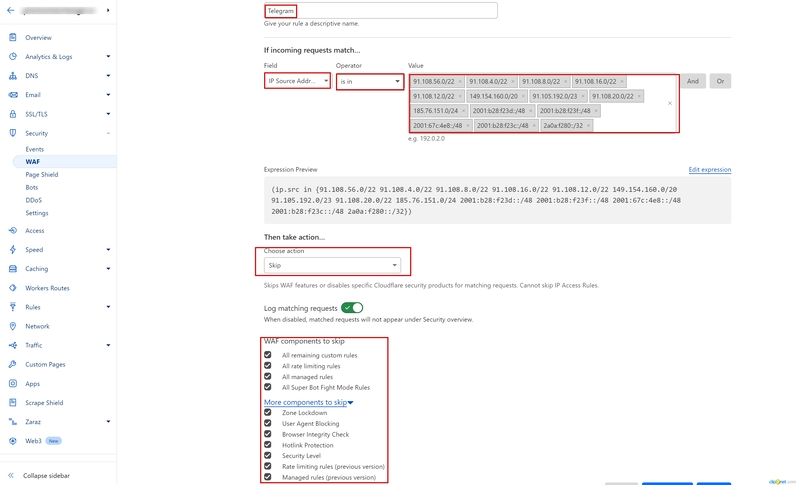
Task: Uncheck the Security Level checkbox
Action: pyautogui.click(x=268, y=455)
